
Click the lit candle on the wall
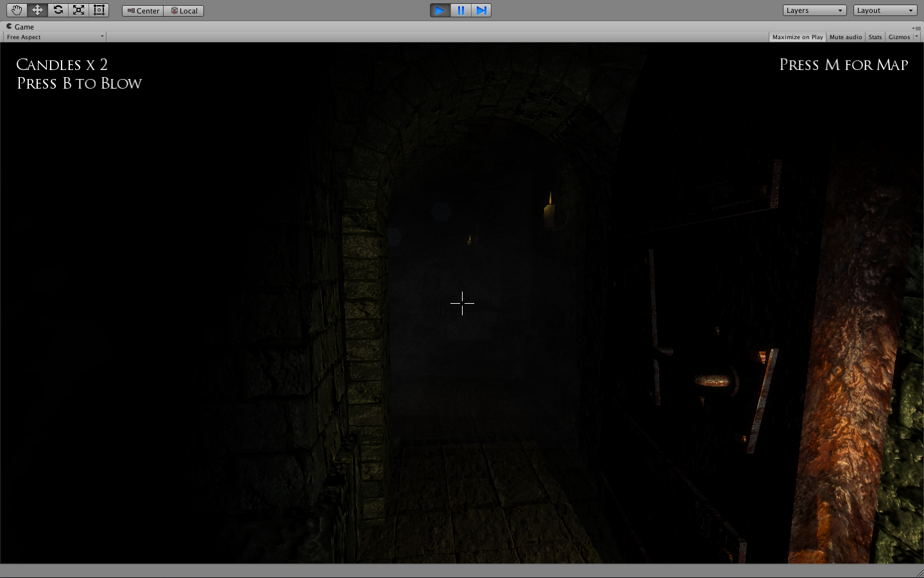[x=549, y=210]
